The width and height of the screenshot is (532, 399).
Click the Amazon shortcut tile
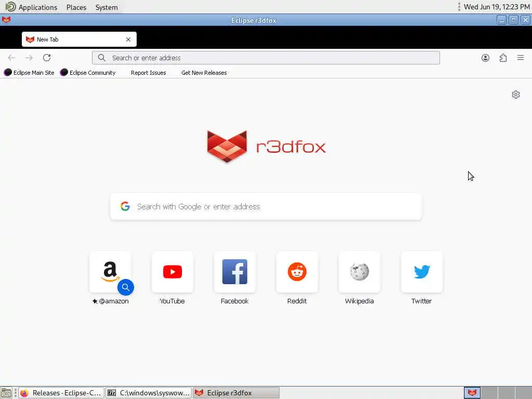coord(110,272)
